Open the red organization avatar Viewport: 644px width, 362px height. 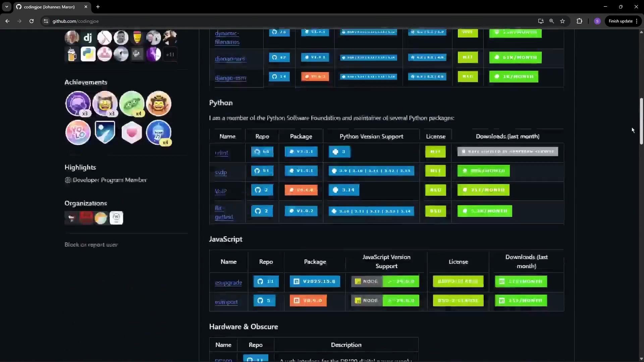click(x=86, y=218)
